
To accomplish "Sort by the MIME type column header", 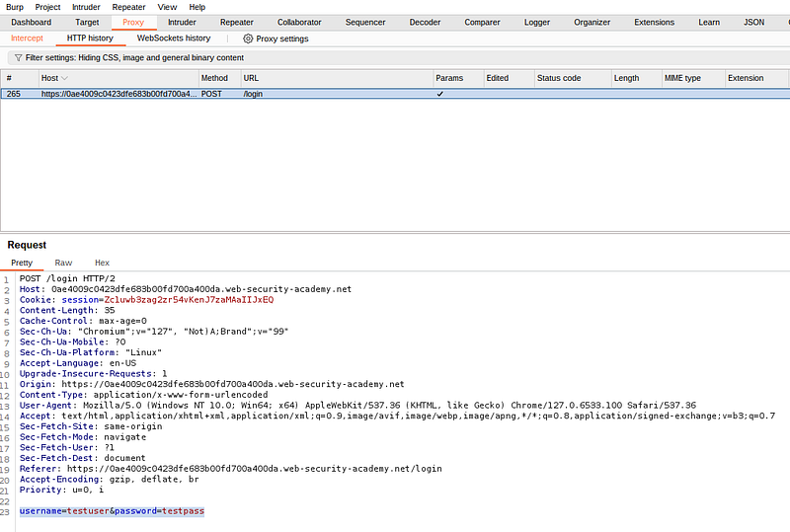I will (693, 78).
